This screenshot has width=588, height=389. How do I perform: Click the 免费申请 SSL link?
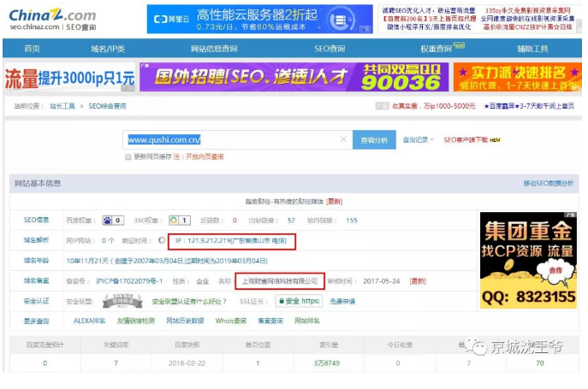point(342,301)
